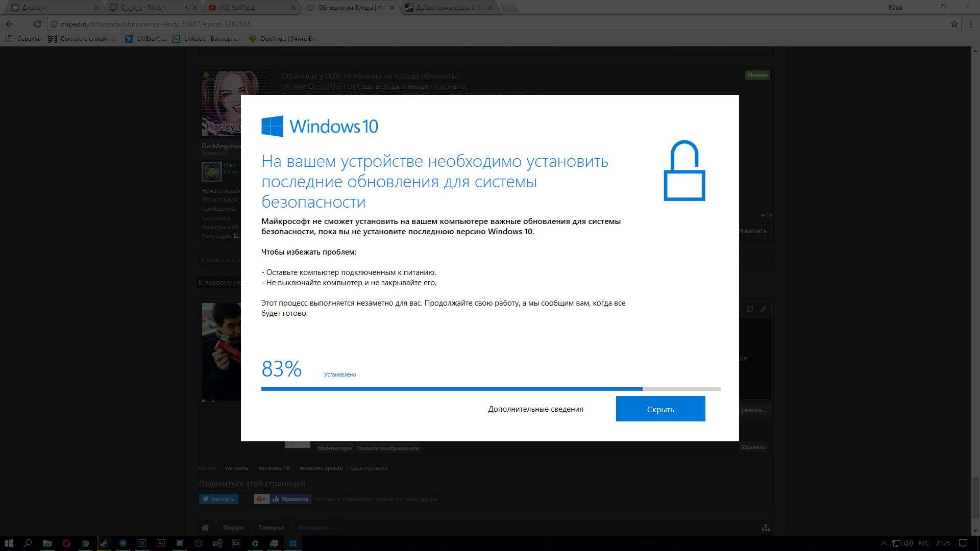Switch to the (13) YouTube tab
Viewport: 980px width, 551px height.
252,8
